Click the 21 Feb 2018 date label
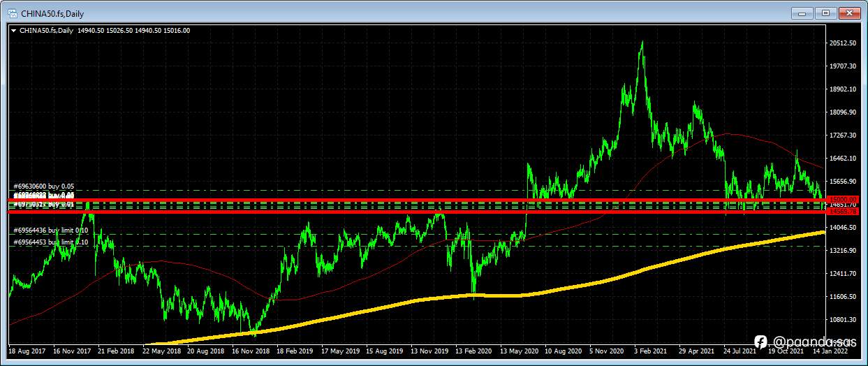 pos(115,351)
